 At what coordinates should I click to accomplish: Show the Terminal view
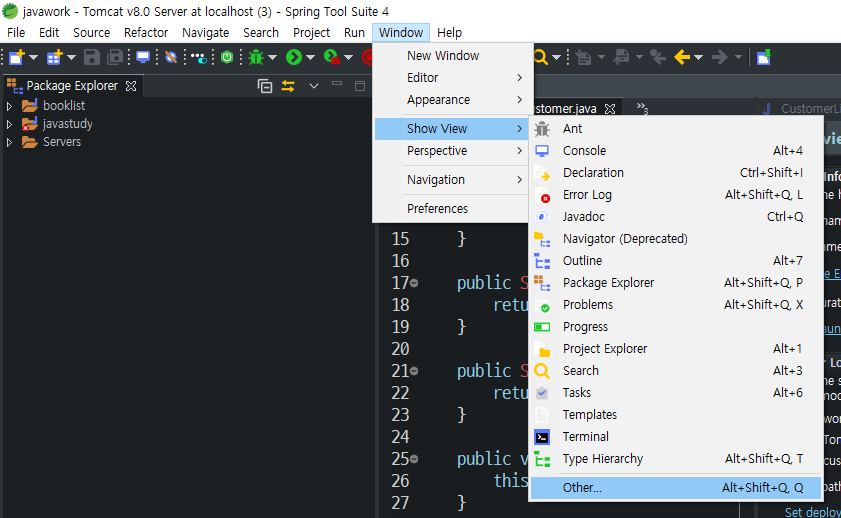(x=675, y=436)
